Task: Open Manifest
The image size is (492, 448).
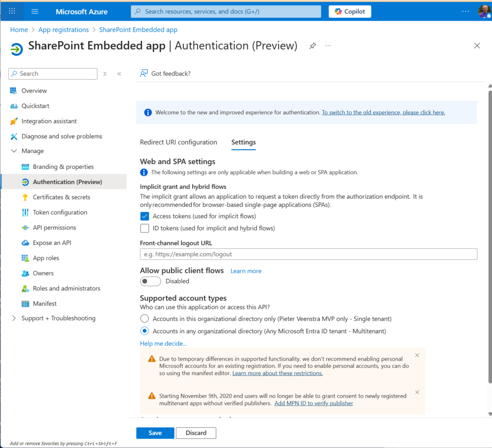Action: pos(45,303)
